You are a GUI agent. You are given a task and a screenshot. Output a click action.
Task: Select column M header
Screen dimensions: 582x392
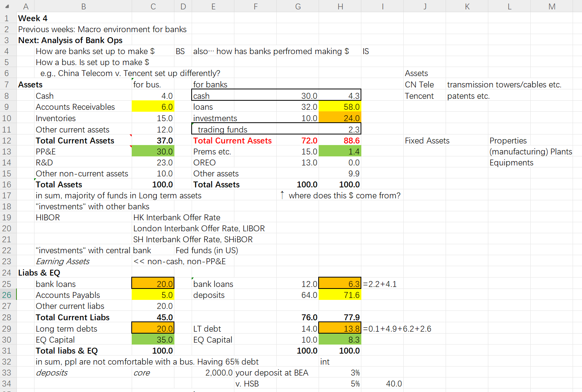(x=552, y=6)
